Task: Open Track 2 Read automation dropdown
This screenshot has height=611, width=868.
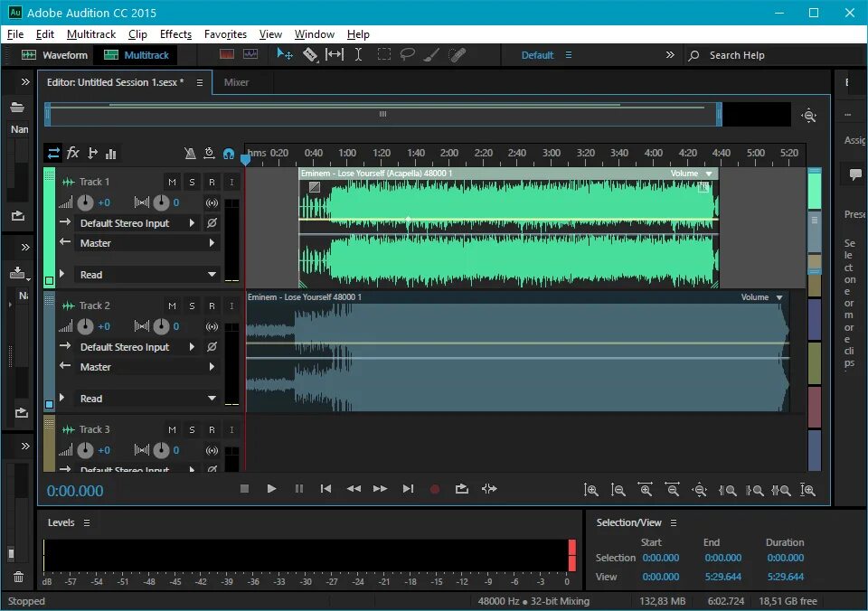Action: tap(212, 399)
